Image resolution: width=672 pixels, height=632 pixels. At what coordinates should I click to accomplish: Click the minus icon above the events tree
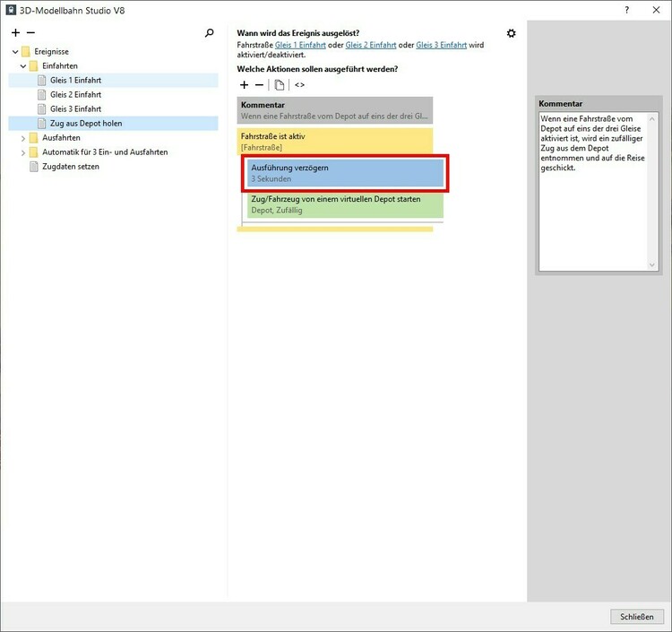(x=30, y=32)
